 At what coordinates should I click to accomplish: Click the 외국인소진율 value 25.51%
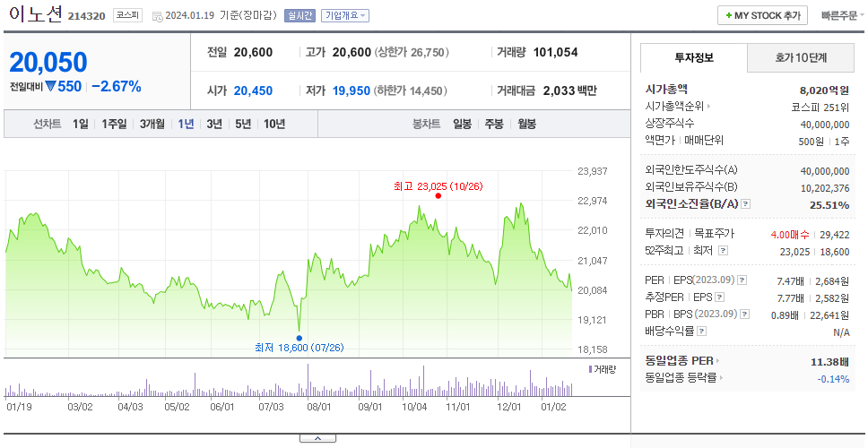pos(831,205)
